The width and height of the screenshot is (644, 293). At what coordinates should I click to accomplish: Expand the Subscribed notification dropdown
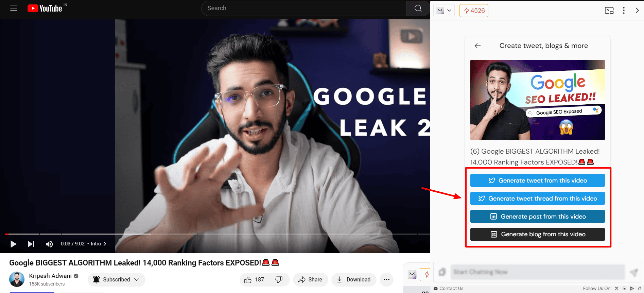(116, 279)
